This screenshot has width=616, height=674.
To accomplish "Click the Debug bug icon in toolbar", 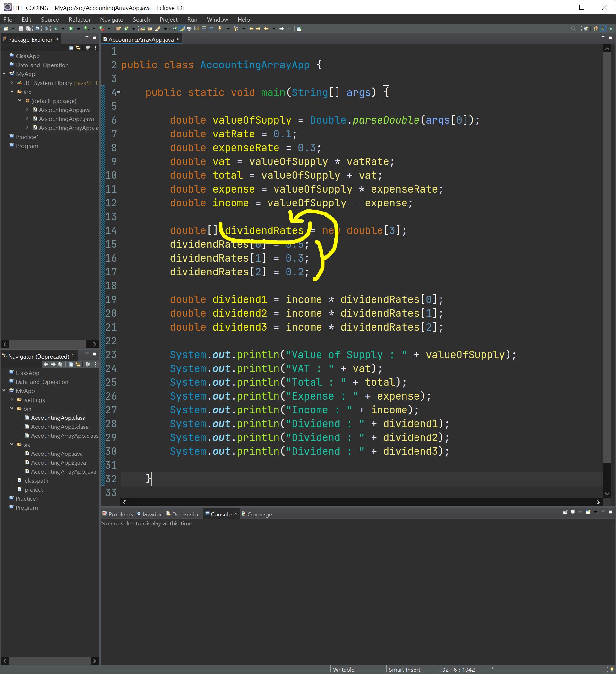I will point(56,29).
